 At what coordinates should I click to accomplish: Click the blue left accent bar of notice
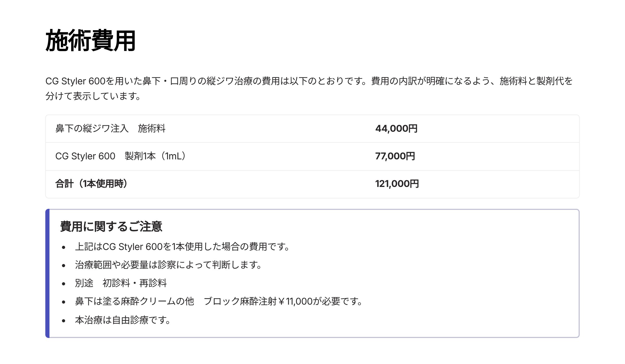tap(47, 273)
